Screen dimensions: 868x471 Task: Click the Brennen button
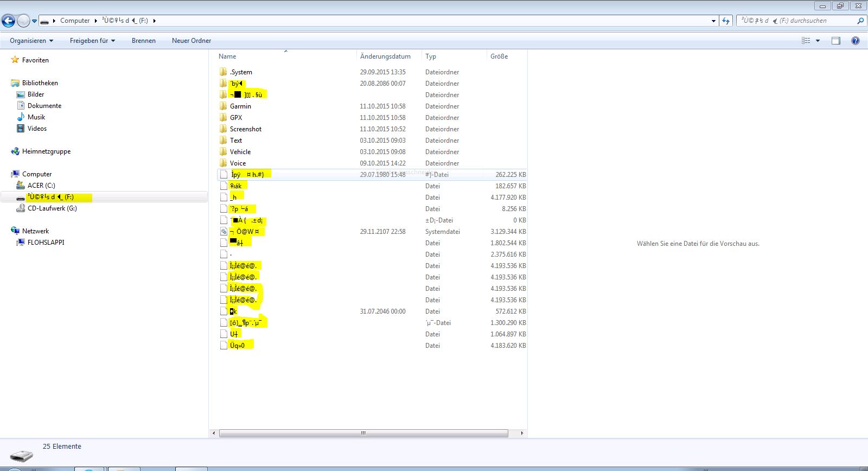click(143, 41)
